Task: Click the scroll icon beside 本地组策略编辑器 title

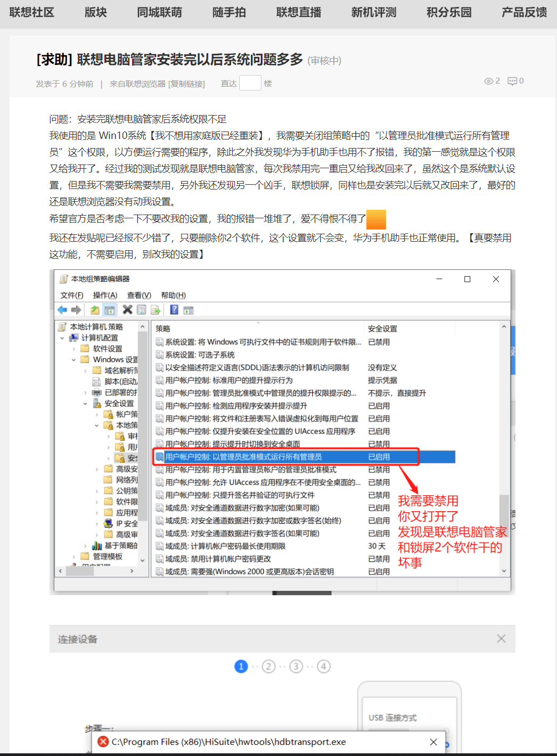Action: (x=64, y=279)
